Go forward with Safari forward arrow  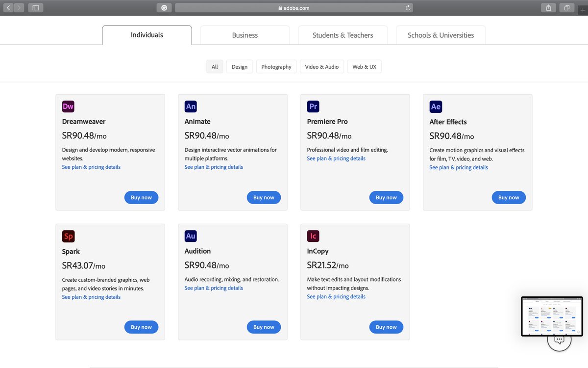click(19, 8)
